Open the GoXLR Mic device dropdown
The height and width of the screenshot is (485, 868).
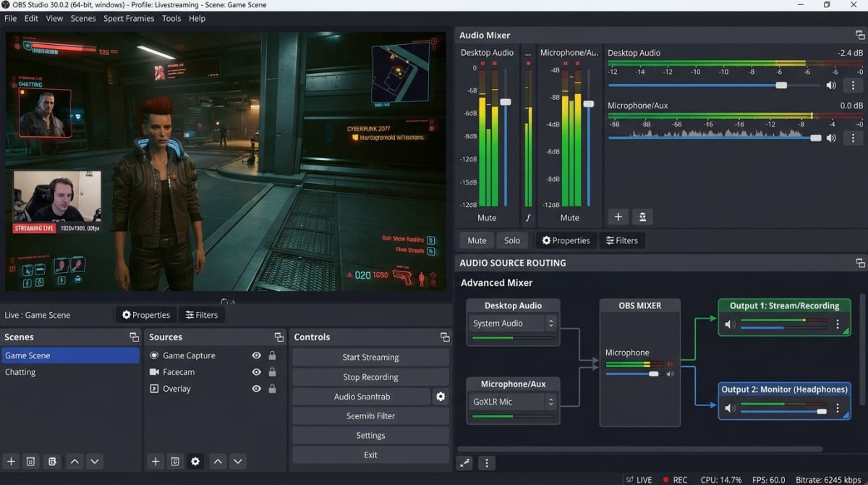[514, 402]
